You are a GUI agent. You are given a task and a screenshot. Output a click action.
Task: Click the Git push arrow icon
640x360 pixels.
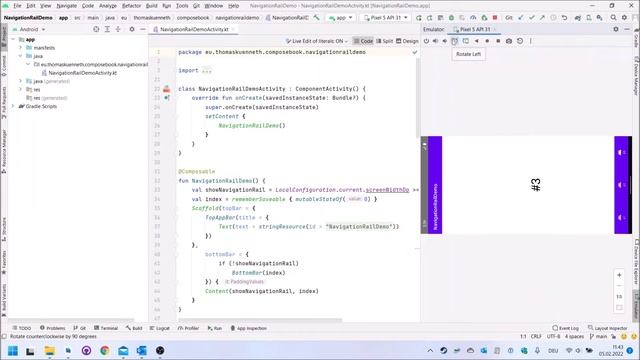pyautogui.click(x=542, y=18)
